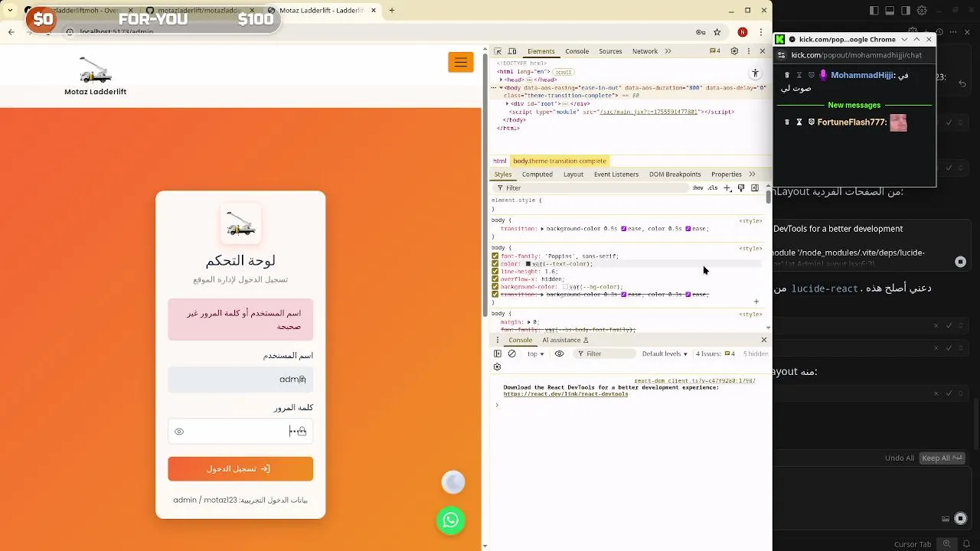Click the Motaz Ladderlift logo in the header
Viewport: 980px width, 551px height.
[x=96, y=77]
